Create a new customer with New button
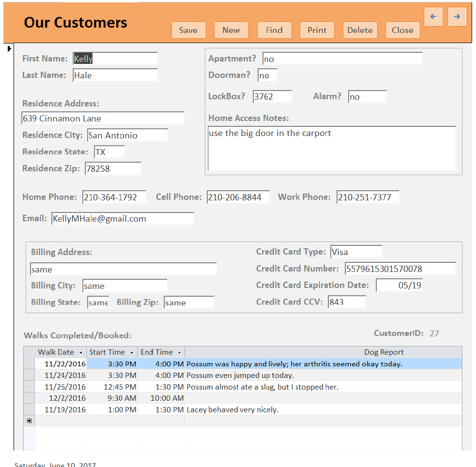476x467 pixels. tap(231, 30)
